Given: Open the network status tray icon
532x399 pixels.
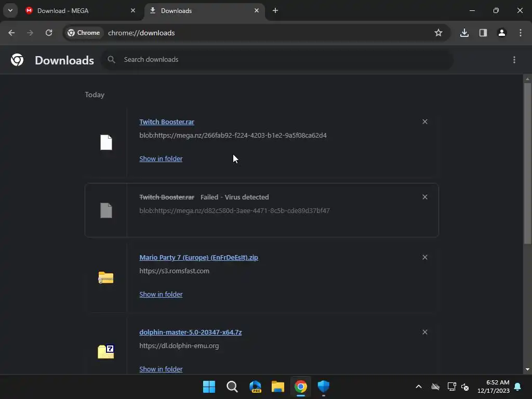Looking at the screenshot, I should click(x=451, y=387).
